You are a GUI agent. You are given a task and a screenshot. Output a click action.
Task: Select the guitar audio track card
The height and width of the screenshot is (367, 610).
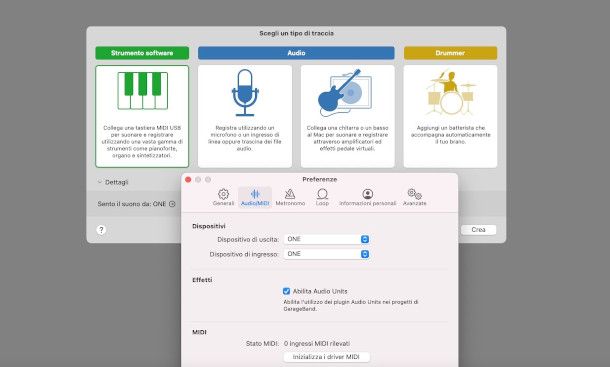pos(347,116)
